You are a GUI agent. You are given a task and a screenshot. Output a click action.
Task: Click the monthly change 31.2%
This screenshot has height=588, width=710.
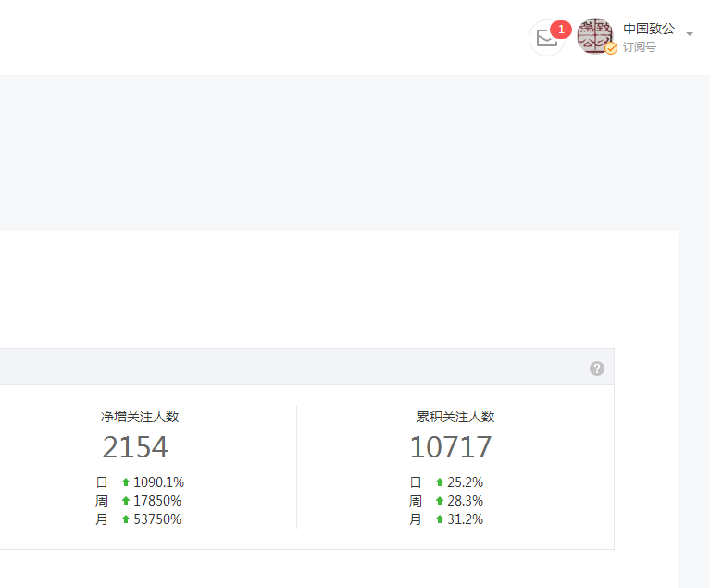[x=465, y=519]
